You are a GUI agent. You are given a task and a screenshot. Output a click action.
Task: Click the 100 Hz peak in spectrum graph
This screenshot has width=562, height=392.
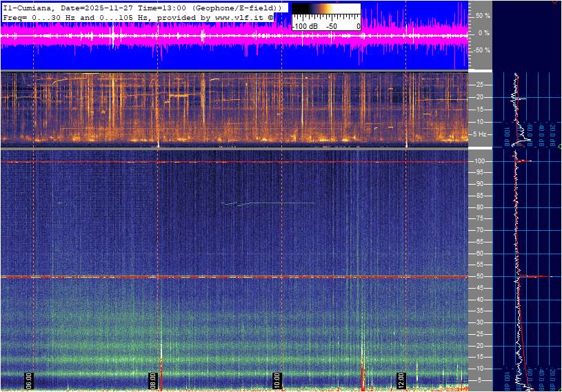[x=525, y=161]
